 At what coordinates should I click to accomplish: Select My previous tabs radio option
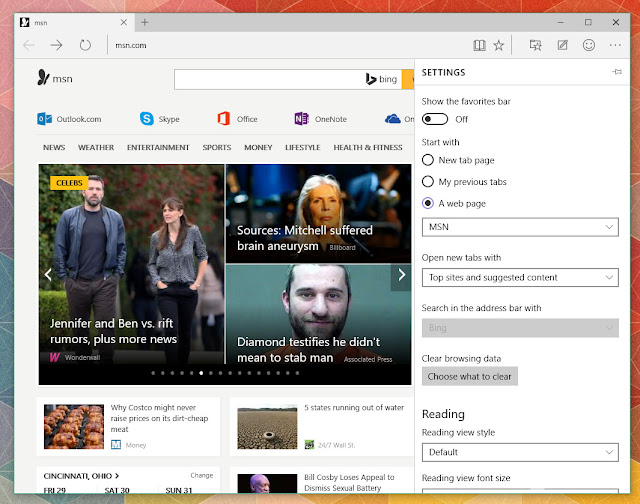tap(428, 182)
